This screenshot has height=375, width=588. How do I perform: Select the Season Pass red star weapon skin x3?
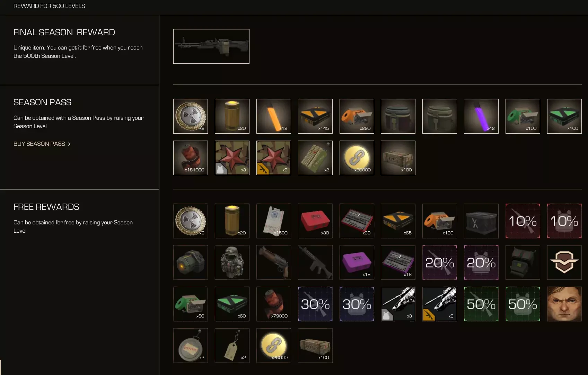274,158
